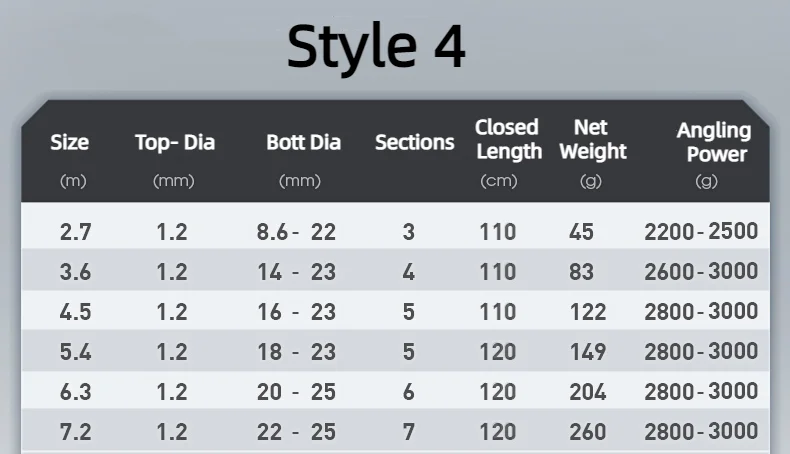Click the 4.5 size cell
This screenshot has width=790, height=454.
click(x=75, y=311)
